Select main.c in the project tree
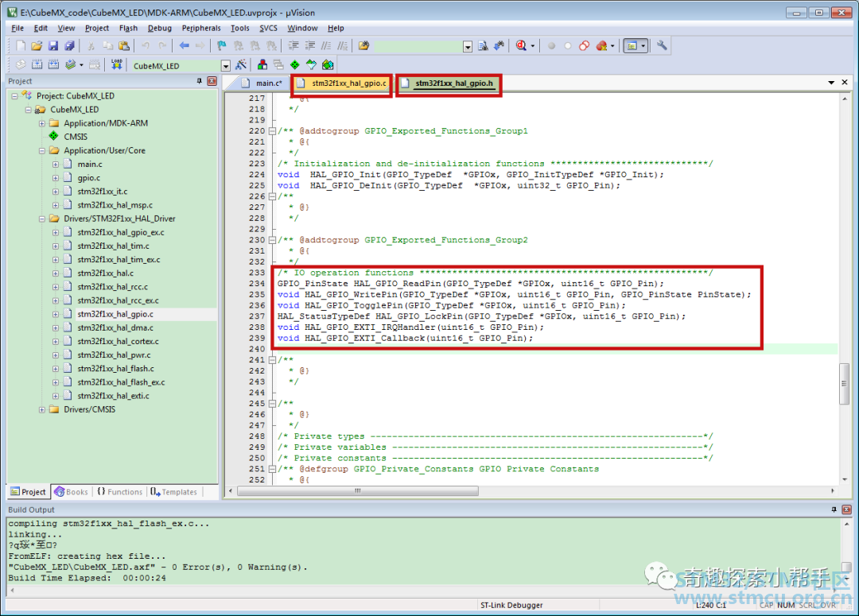The width and height of the screenshot is (859, 616). click(89, 164)
